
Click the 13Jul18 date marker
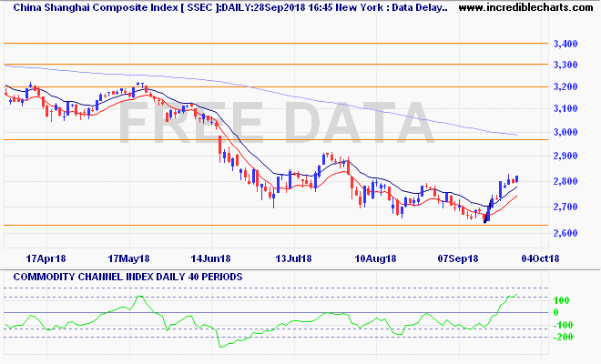click(294, 258)
